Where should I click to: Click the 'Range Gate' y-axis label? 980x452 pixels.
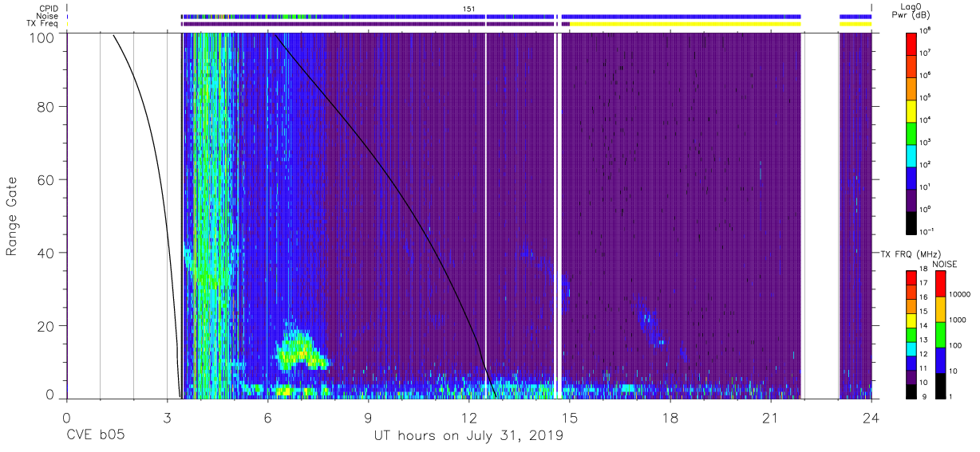(x=12, y=215)
